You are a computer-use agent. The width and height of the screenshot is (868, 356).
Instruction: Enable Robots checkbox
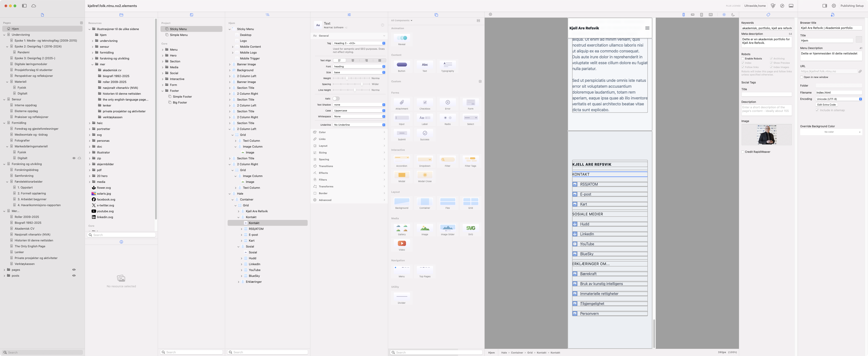coord(743,59)
